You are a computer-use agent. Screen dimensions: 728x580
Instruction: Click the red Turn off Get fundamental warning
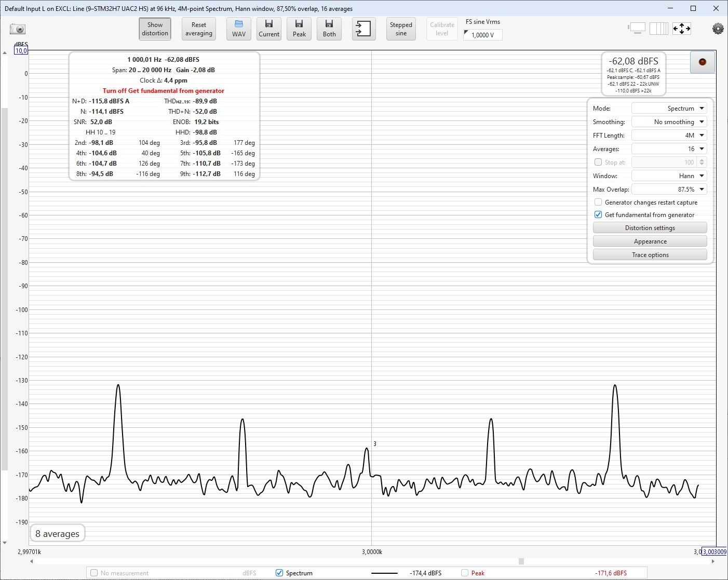point(164,91)
